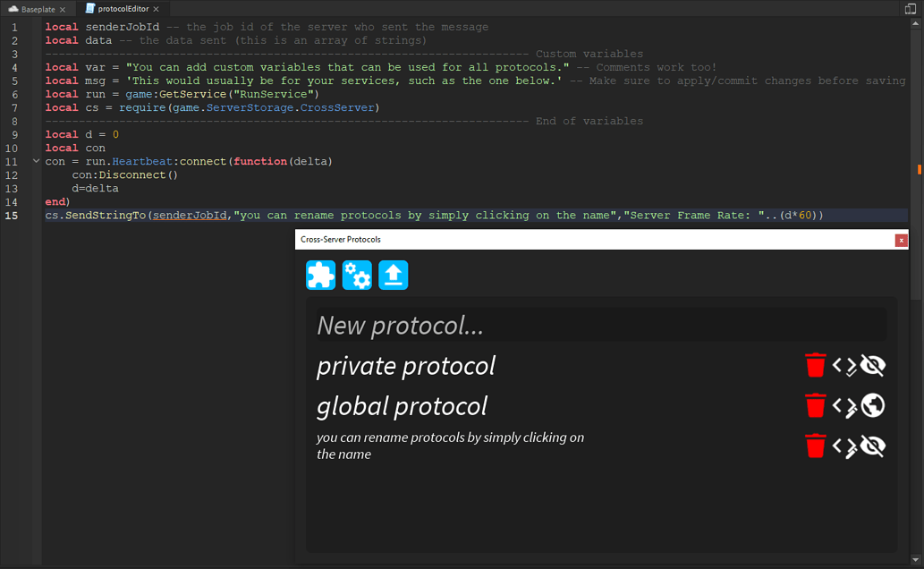This screenshot has height=569, width=924.
Task: Click the orange marker on the editor scrollbar
Action: coord(918,168)
